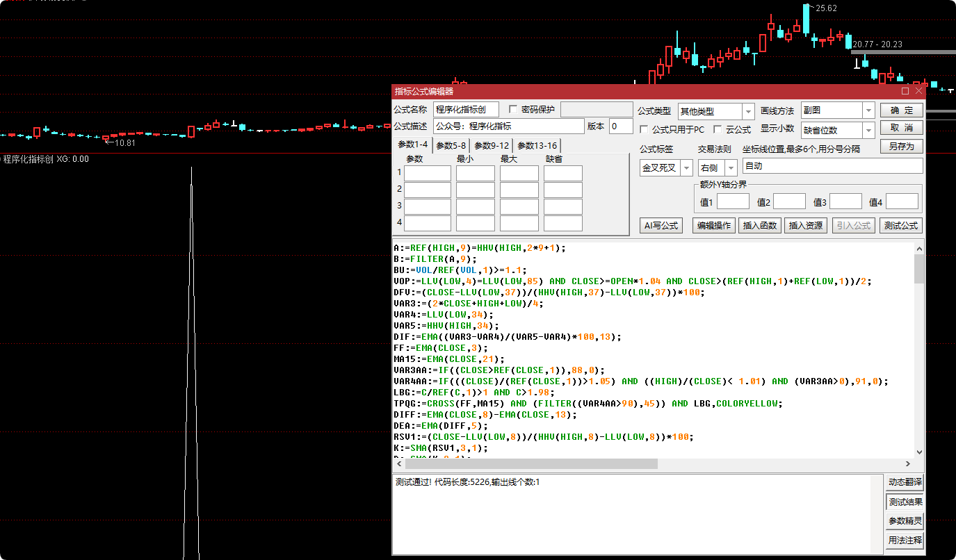Maximize the formula editor dialog
Image resolution: width=956 pixels, height=560 pixels.
[905, 91]
